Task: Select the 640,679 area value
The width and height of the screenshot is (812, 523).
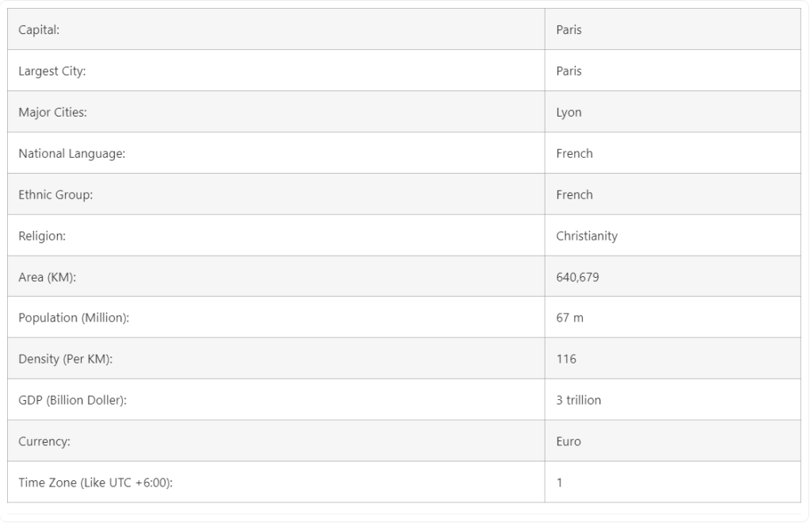Action: 577,278
